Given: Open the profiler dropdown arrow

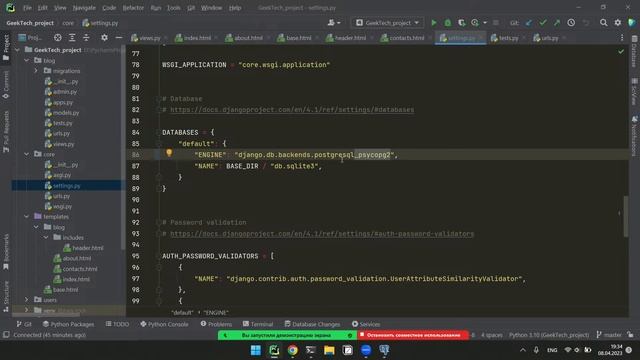Looking at the screenshot, I should coord(484,23).
